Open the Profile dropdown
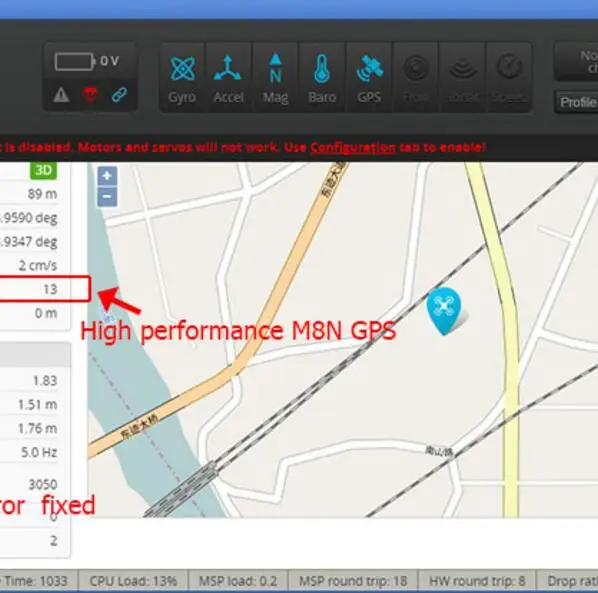598x593 pixels. point(577,102)
